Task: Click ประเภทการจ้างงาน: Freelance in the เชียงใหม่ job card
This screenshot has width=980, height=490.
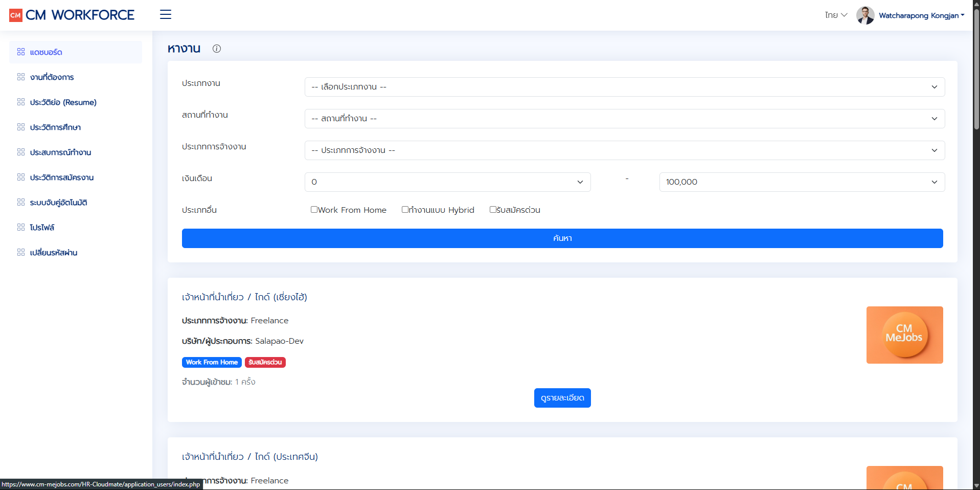Action: pyautogui.click(x=235, y=321)
